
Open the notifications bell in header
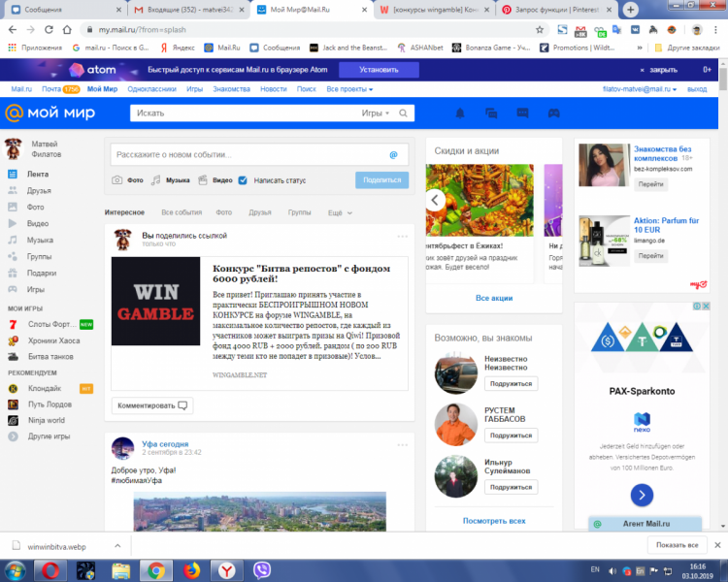(460, 113)
